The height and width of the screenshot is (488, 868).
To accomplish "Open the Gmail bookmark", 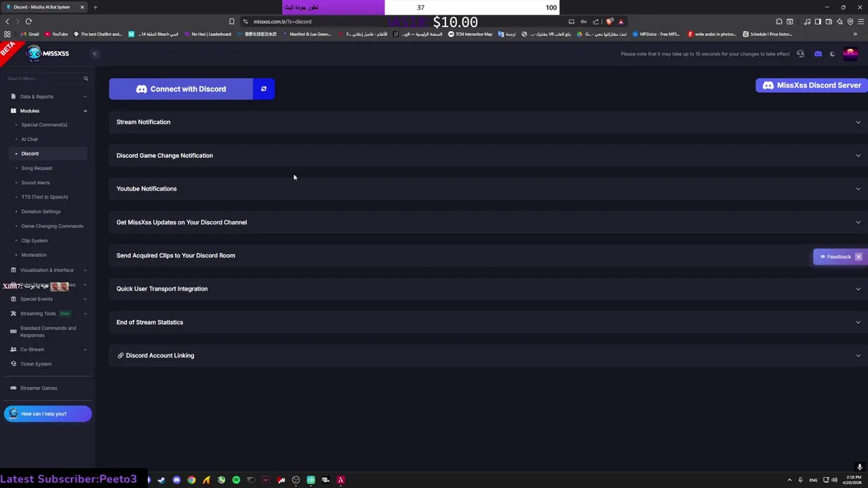I will [29, 34].
